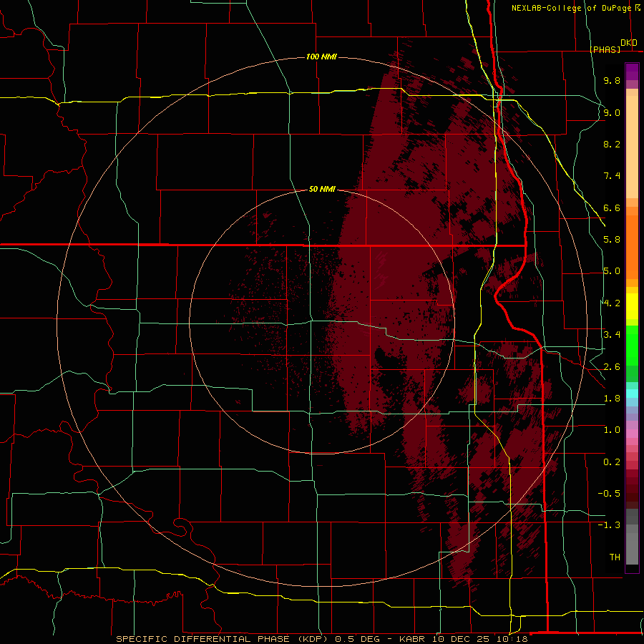Click the "[PHAS]" units label

click(605, 49)
